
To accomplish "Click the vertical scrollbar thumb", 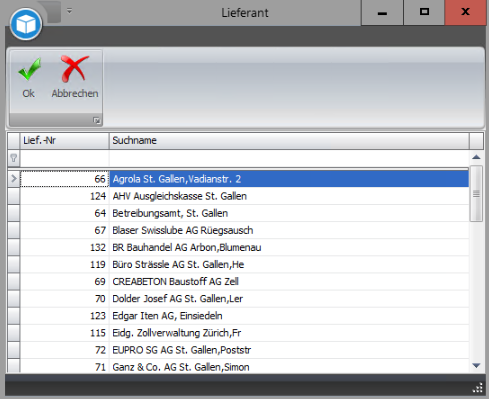I will tap(476, 194).
